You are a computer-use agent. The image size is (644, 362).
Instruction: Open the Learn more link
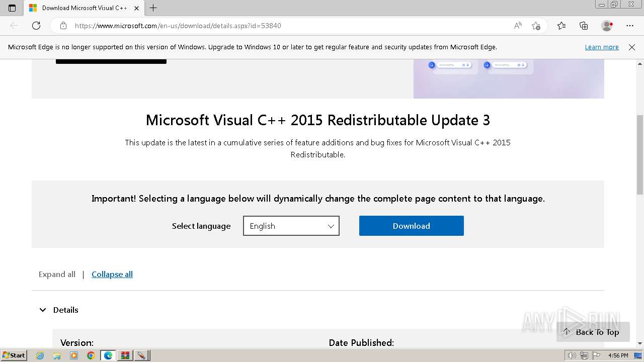602,47
